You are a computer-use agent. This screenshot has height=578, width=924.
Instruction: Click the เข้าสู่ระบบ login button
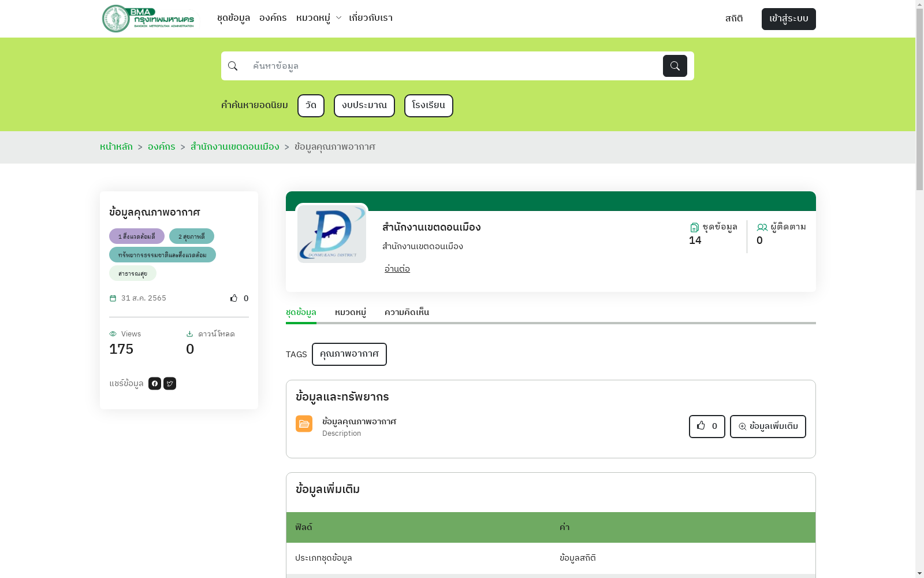(x=788, y=19)
